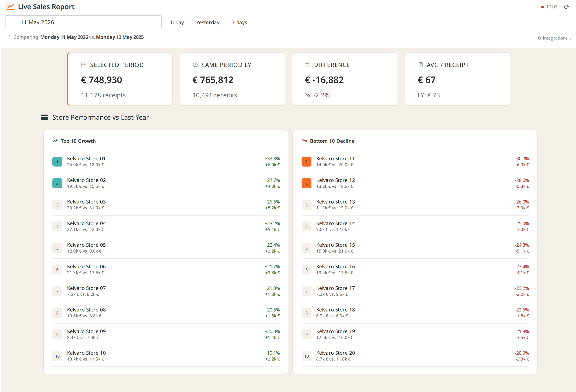576x392 pixels.
Task: Open Kelvaro Store 15 row
Action: coord(415,248)
